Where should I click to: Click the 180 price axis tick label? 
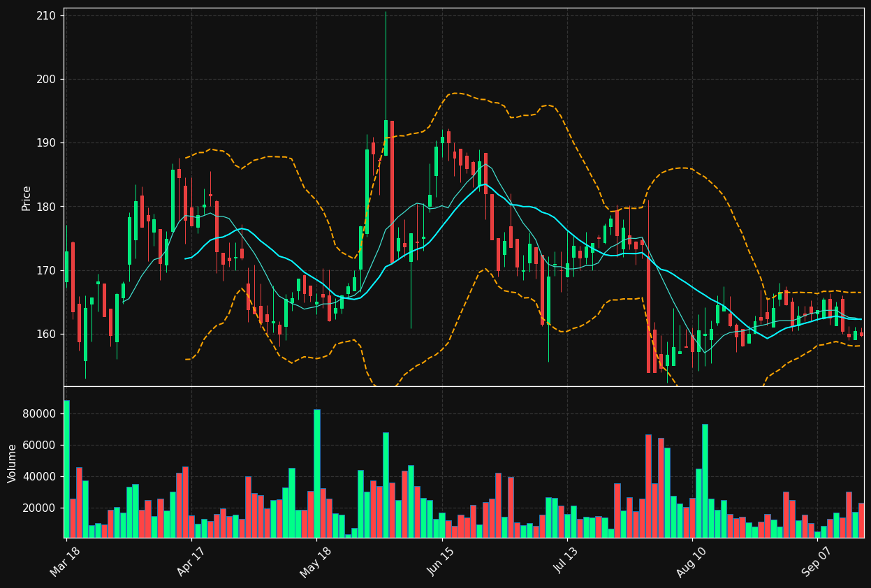(x=46, y=207)
